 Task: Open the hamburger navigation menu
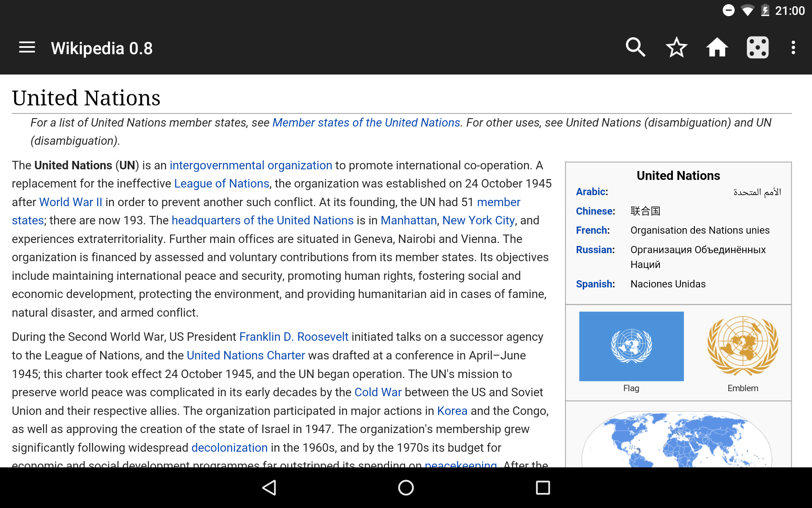pos(27,47)
